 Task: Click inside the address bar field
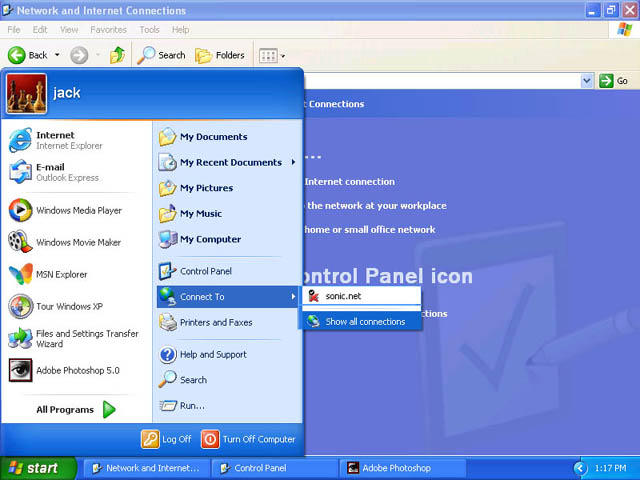click(442, 81)
